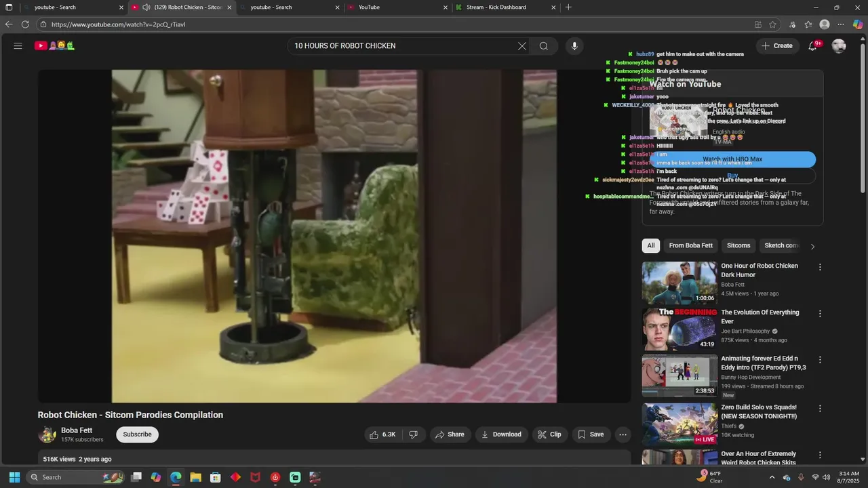Select the All filter chip
Image resolution: width=868 pixels, height=488 pixels.
[651, 245]
